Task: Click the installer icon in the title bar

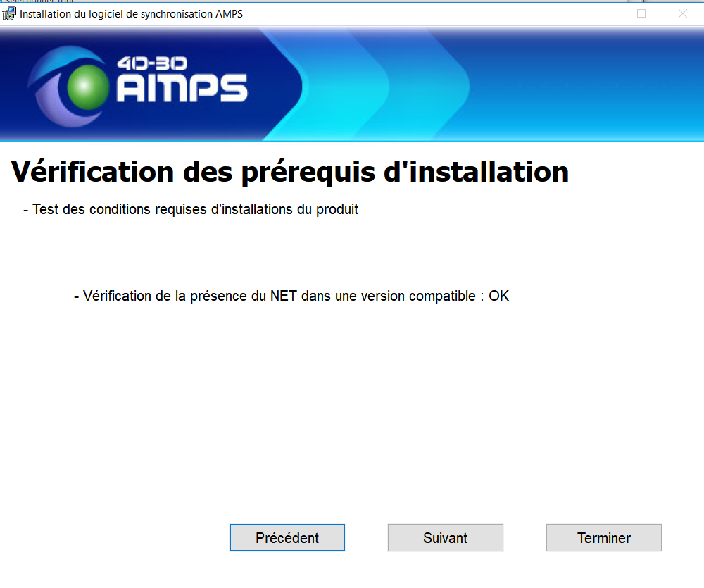Action: pyautogui.click(x=9, y=14)
